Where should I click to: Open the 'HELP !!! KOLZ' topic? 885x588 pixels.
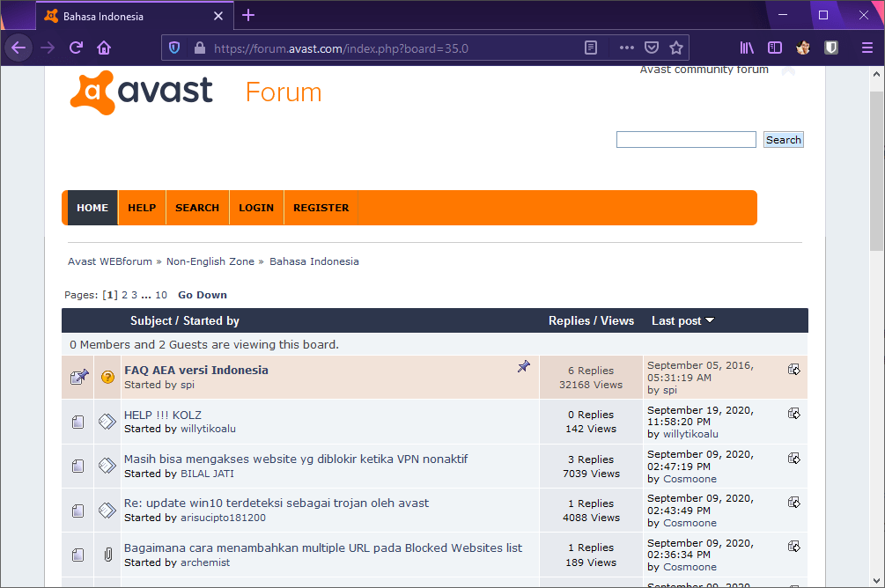163,415
